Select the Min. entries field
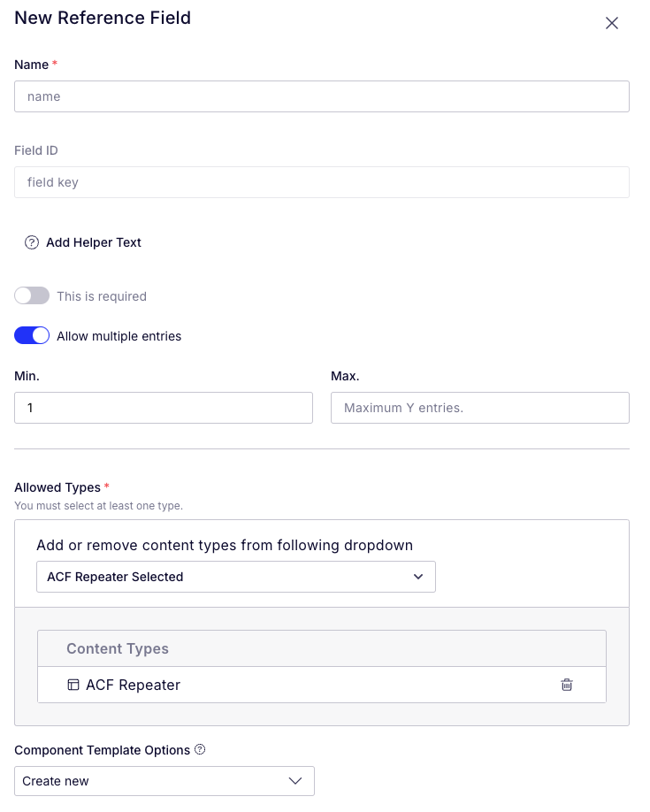The width and height of the screenshot is (650, 812). [163, 408]
